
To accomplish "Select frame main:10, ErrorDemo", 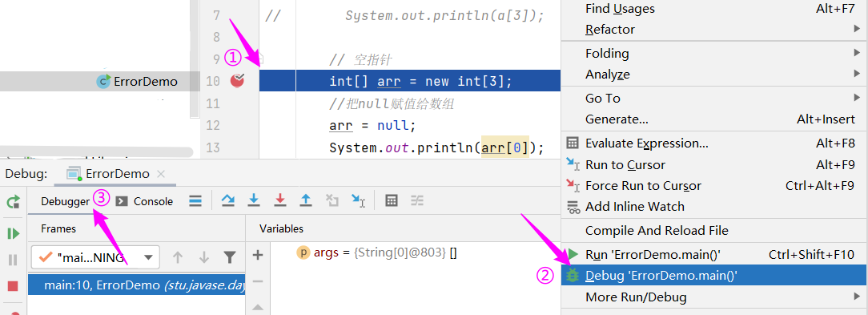I will click(137, 285).
